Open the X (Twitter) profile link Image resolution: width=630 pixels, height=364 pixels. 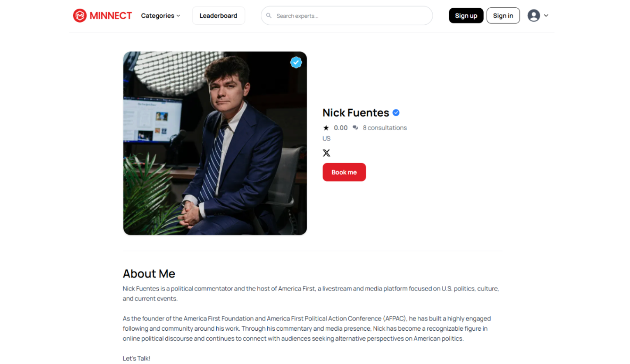327,152
